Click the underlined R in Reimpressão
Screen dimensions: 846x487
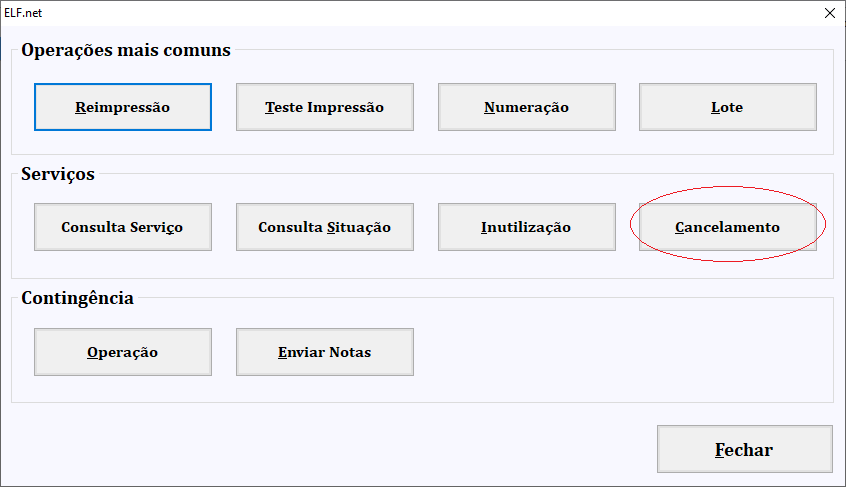(x=80, y=107)
